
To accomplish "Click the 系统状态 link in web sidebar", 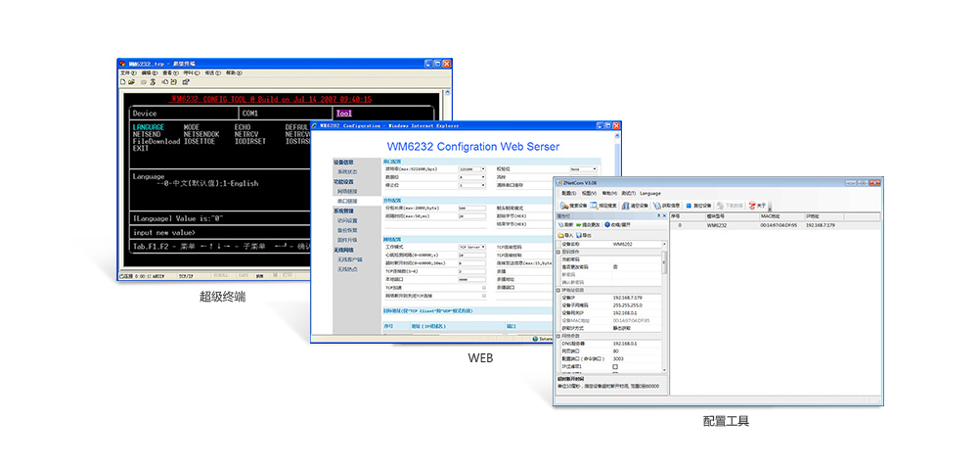I will (347, 171).
